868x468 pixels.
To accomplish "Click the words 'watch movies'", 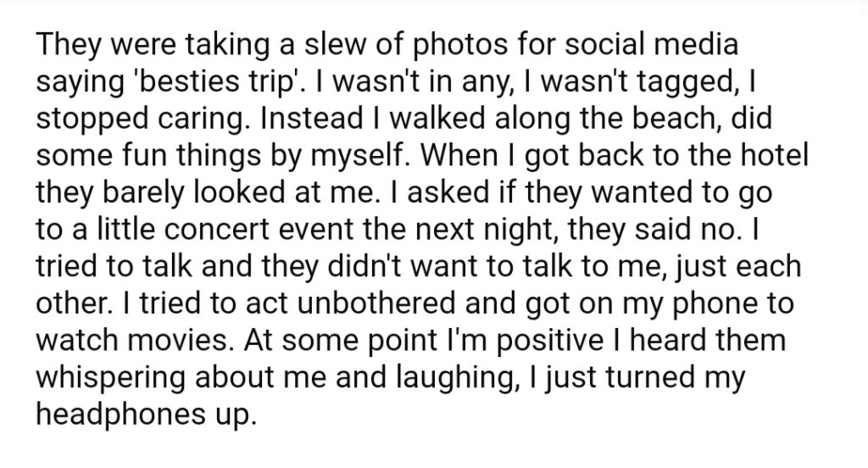I will click(x=134, y=340).
